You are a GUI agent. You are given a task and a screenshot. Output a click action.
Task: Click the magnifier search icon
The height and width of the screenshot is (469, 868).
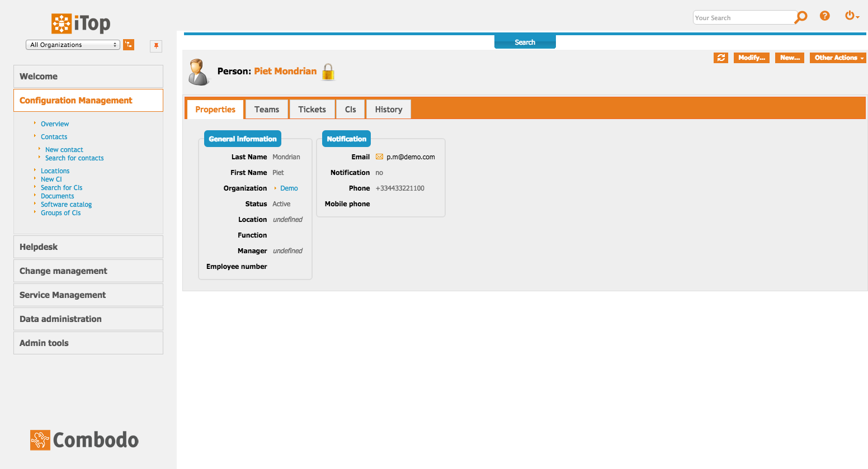tap(801, 17)
